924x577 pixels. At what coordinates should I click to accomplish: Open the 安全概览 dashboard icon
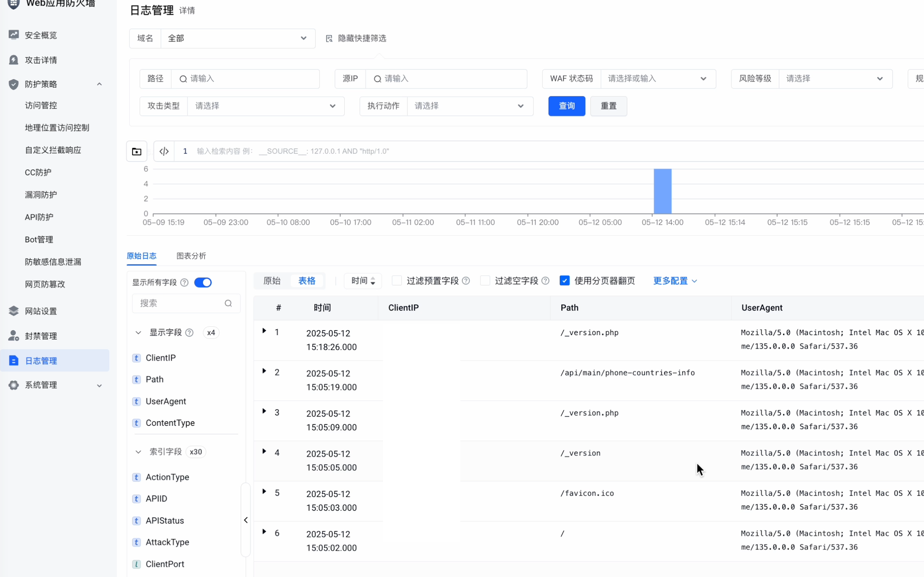pos(13,35)
